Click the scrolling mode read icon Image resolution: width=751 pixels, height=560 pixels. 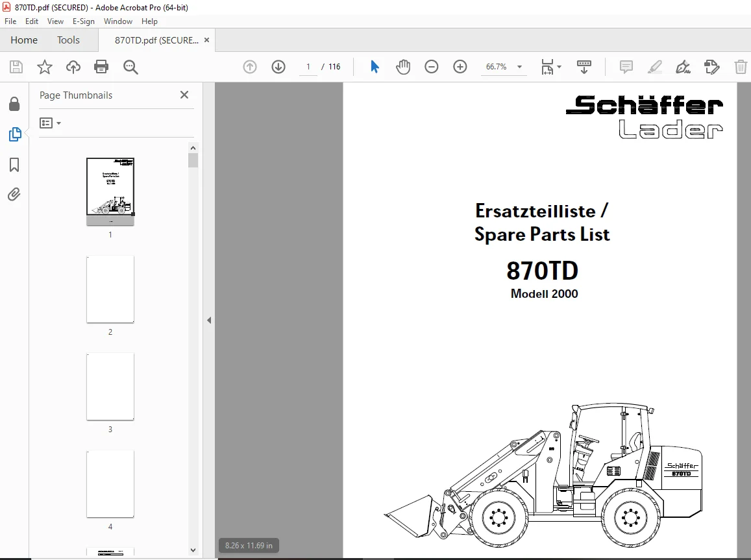point(584,67)
